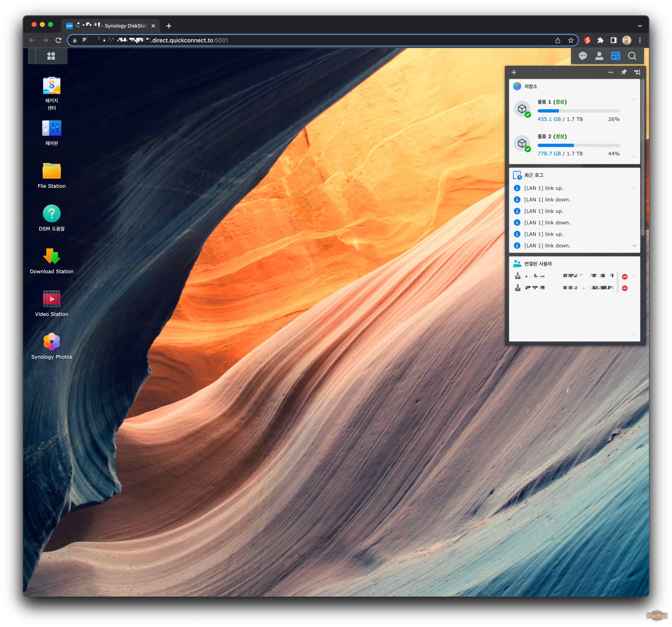Open the DSM search magnifier icon
The image size is (672, 627).
coord(632,56)
